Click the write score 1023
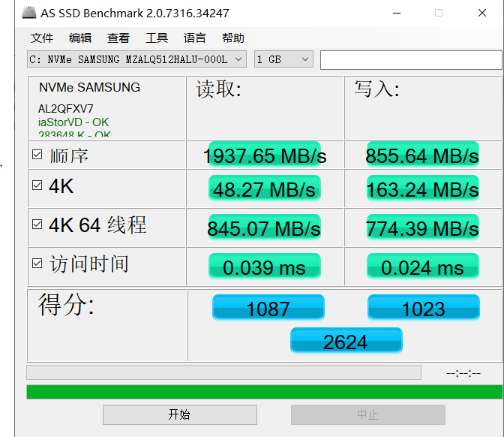Image resolution: width=504 pixels, height=437 pixels. [x=424, y=308]
